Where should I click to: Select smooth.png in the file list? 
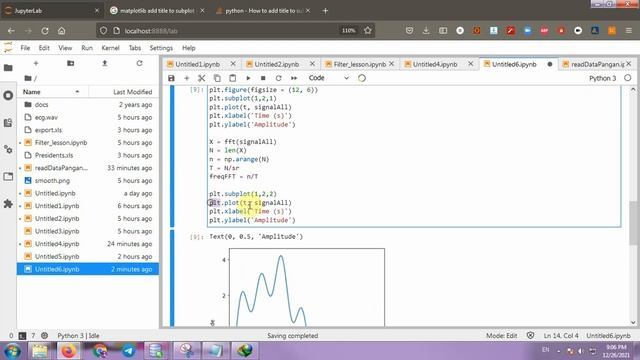pyautogui.click(x=87, y=180)
